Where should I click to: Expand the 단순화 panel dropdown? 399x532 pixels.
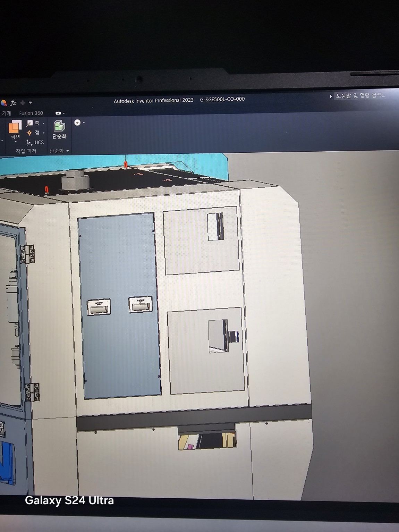67,151
